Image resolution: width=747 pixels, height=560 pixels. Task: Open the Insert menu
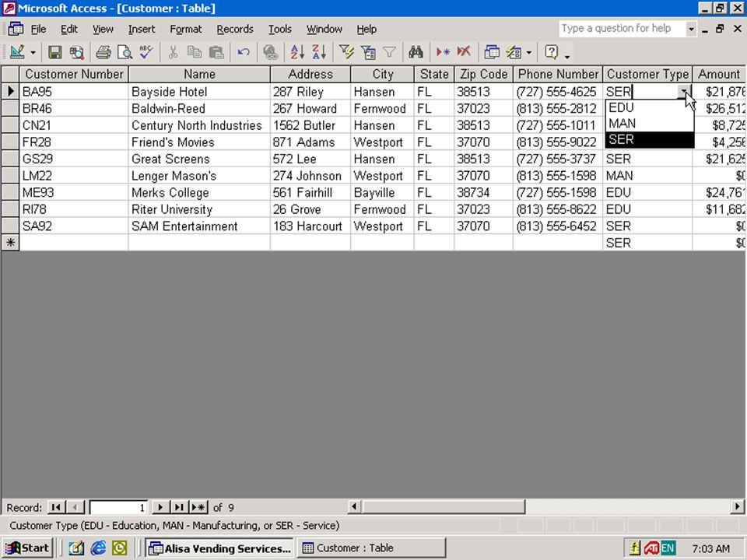(x=142, y=29)
